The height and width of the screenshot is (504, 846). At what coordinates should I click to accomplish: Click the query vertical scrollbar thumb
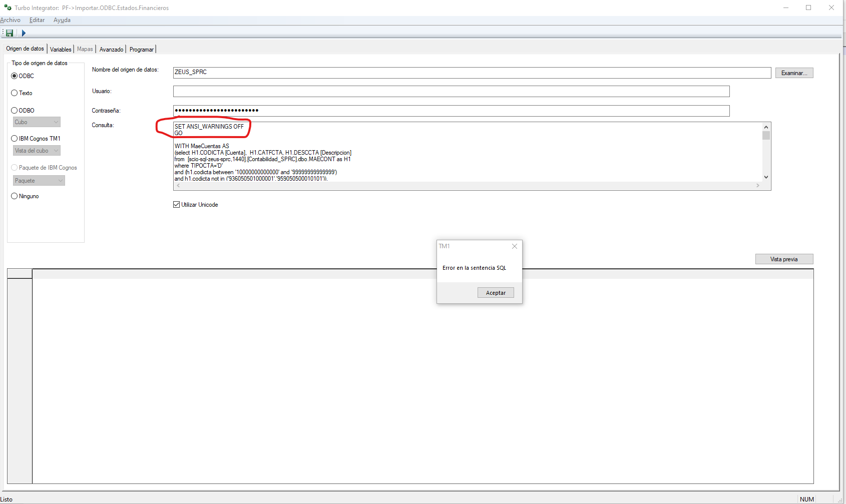[766, 136]
